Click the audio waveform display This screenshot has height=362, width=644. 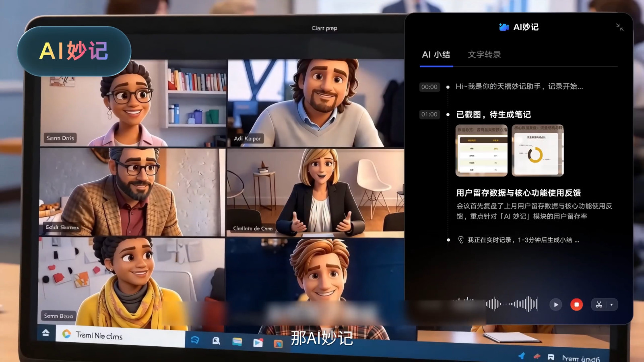[x=498, y=304]
